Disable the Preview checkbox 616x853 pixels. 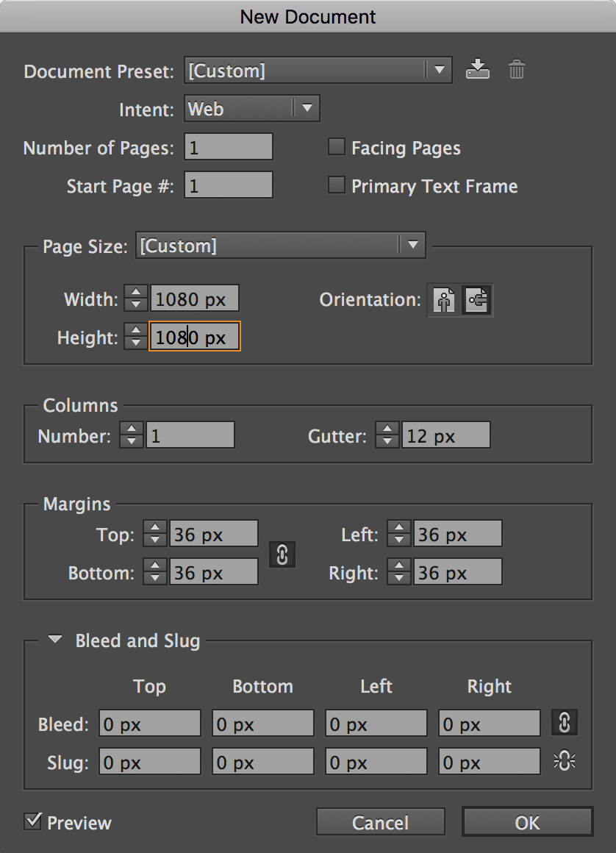[32, 821]
